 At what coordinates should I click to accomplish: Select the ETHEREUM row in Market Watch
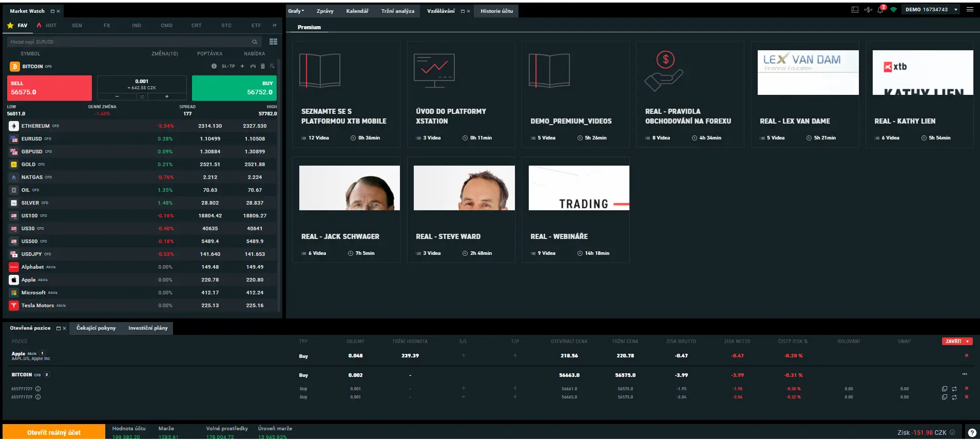click(142, 126)
